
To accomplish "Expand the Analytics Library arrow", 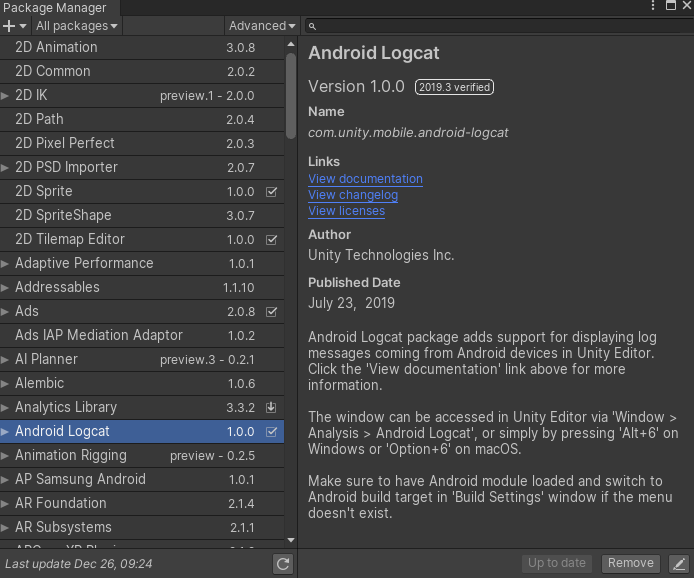I will coord(5,408).
